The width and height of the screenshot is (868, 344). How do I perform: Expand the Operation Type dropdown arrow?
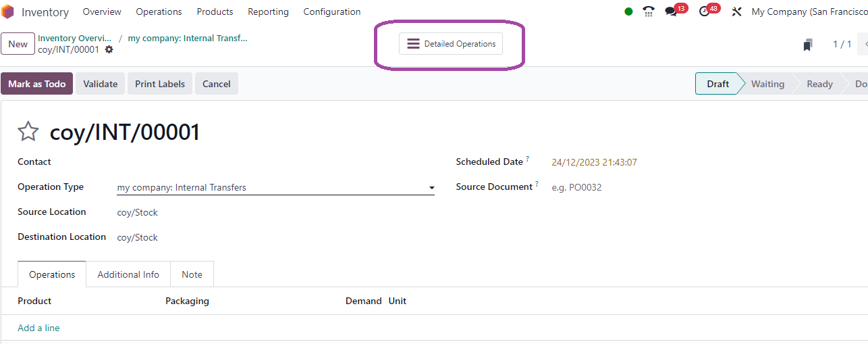click(431, 188)
